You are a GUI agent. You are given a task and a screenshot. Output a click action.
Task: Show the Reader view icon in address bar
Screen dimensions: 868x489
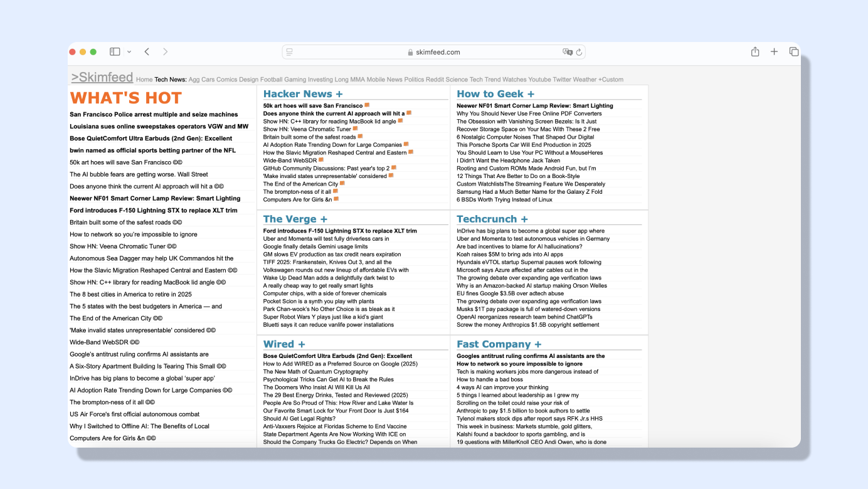(290, 52)
